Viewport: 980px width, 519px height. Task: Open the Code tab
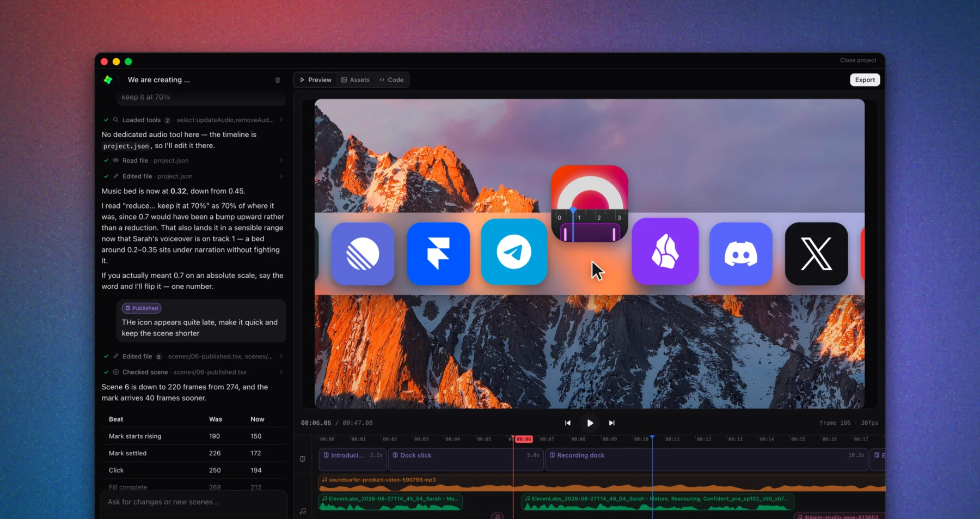(391, 80)
